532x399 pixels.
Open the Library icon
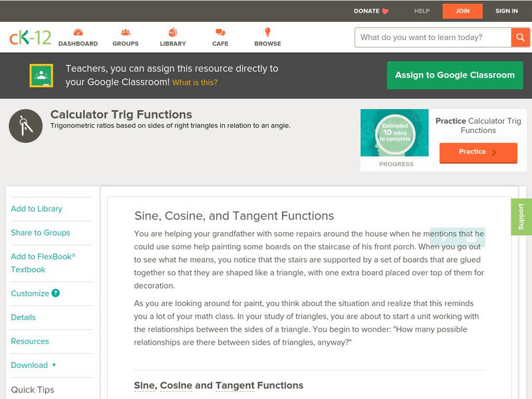(173, 33)
